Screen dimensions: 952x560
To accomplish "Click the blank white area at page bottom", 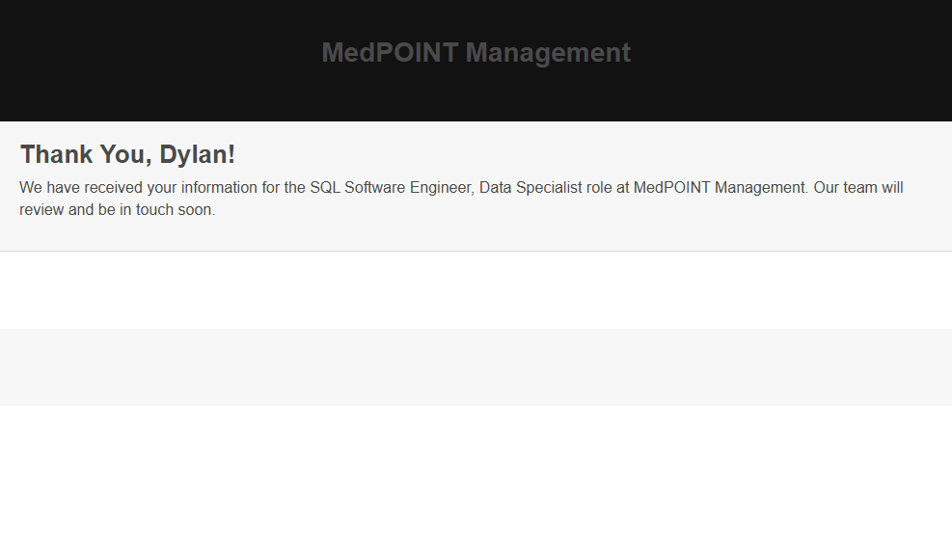I will [x=476, y=482].
